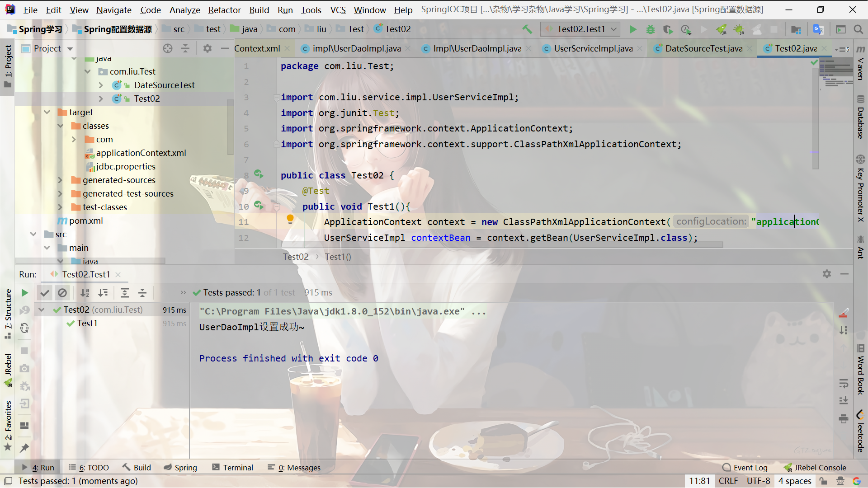Click the Translate icon in toolbar
868x488 pixels.
(x=818, y=29)
